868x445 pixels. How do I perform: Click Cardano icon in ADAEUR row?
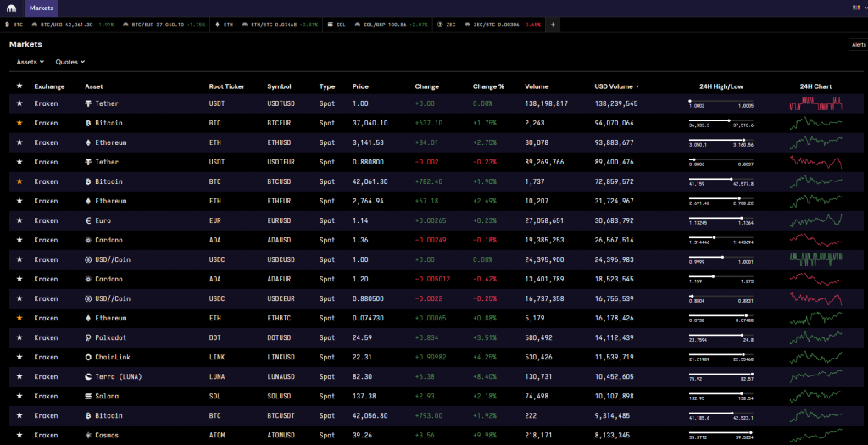[x=88, y=279]
